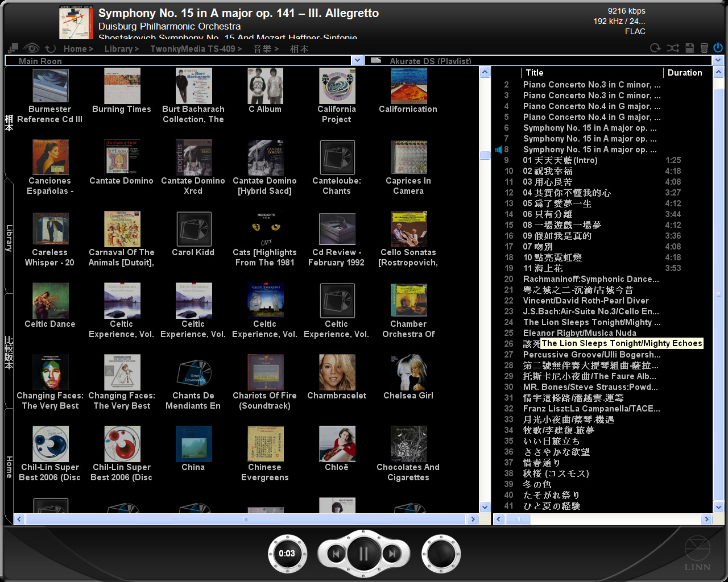728x582 pixels.
Task: Open the Chocolates And Cigarettes album
Action: (x=408, y=444)
